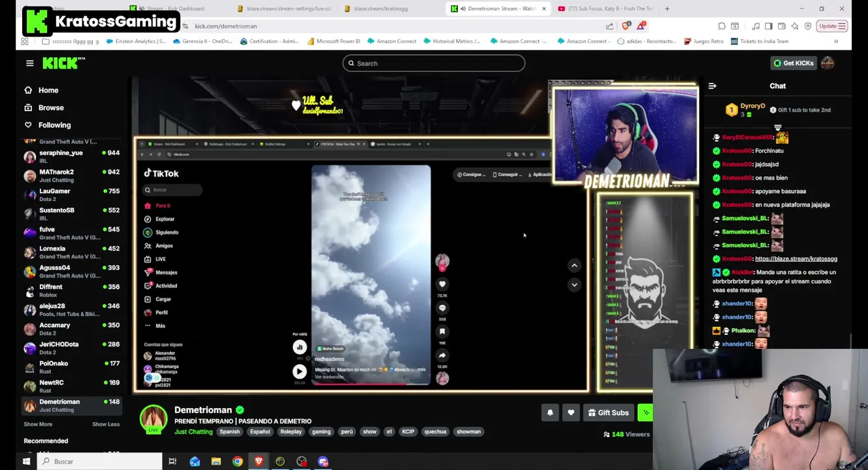Screen dimensions: 868x470
Task: Open SustentoSB channel in sidebar
Action: pyautogui.click(x=72, y=213)
